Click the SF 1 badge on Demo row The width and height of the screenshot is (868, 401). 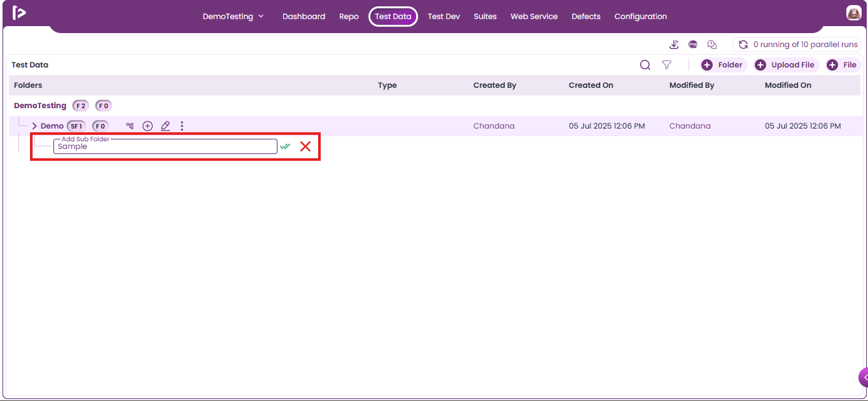coord(76,126)
